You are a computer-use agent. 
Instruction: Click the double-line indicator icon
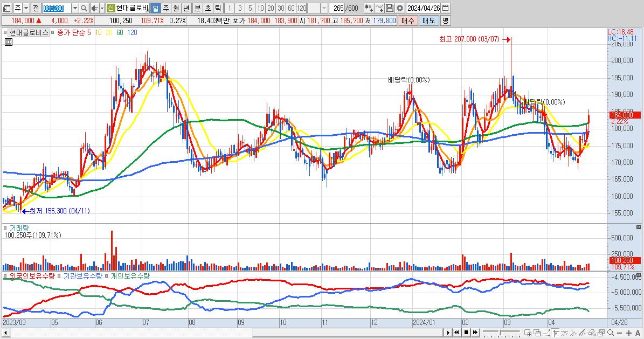pos(565,333)
